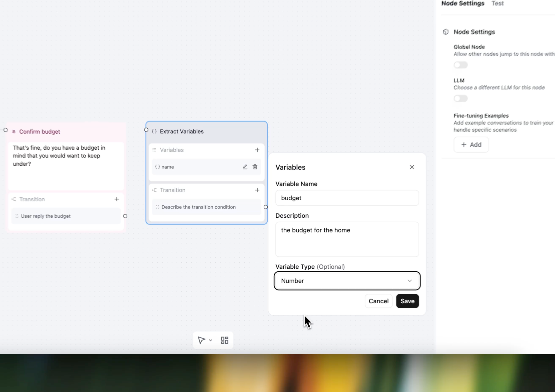Viewport: 555px width, 392px height.
Task: Click the Transition icon in Confirm budget node
Action: pos(14,199)
